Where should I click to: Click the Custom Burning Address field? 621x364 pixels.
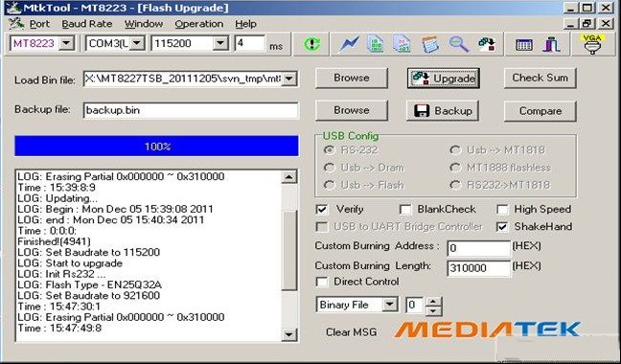[x=479, y=248]
